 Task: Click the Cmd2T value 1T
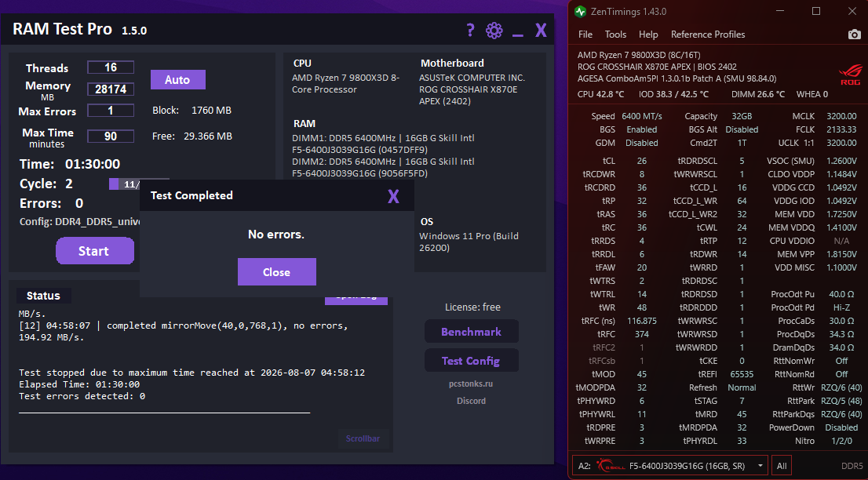(x=742, y=143)
